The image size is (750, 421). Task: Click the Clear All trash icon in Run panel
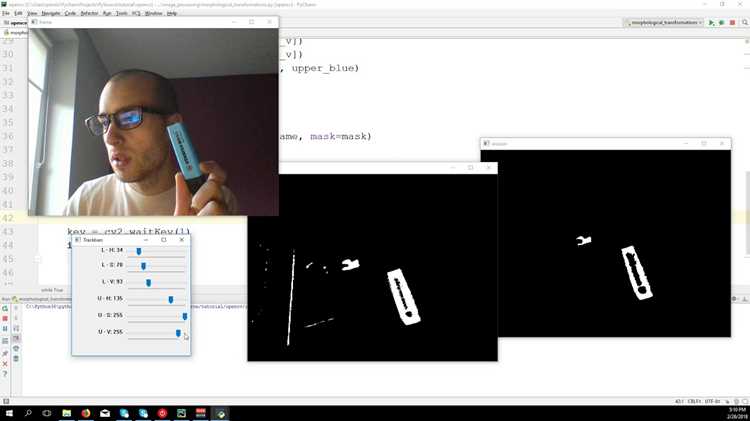pyautogui.click(x=16, y=359)
